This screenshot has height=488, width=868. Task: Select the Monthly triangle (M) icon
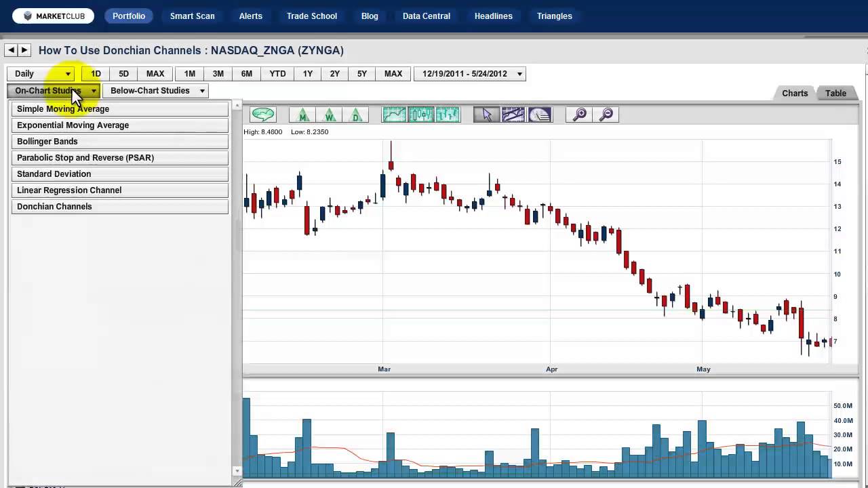click(x=302, y=115)
